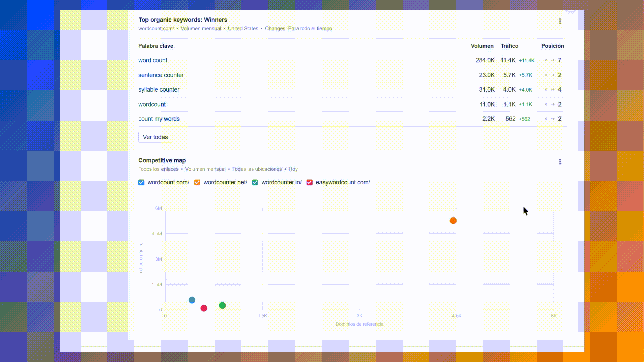Open the Top organic keywords options menu
This screenshot has height=362, width=644.
[x=560, y=21]
